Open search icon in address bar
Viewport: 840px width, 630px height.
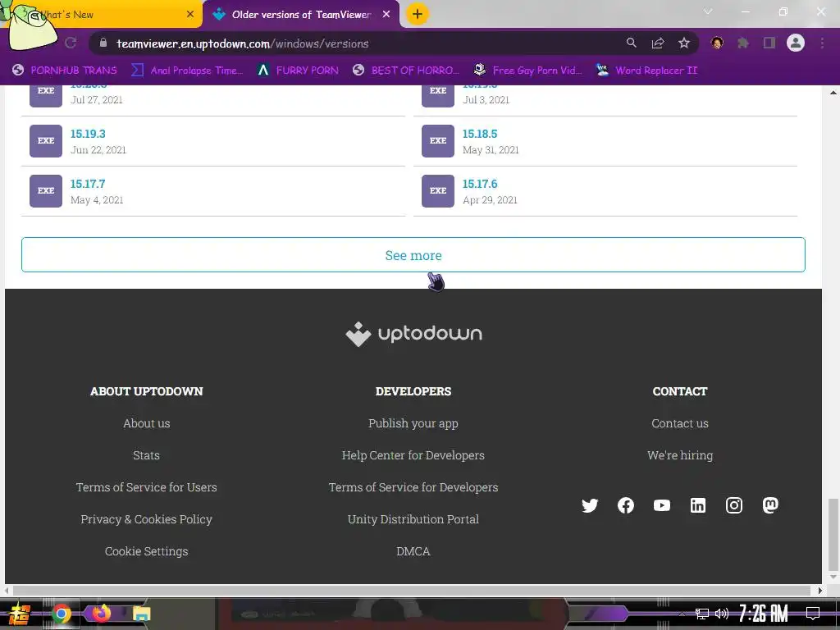click(x=631, y=43)
